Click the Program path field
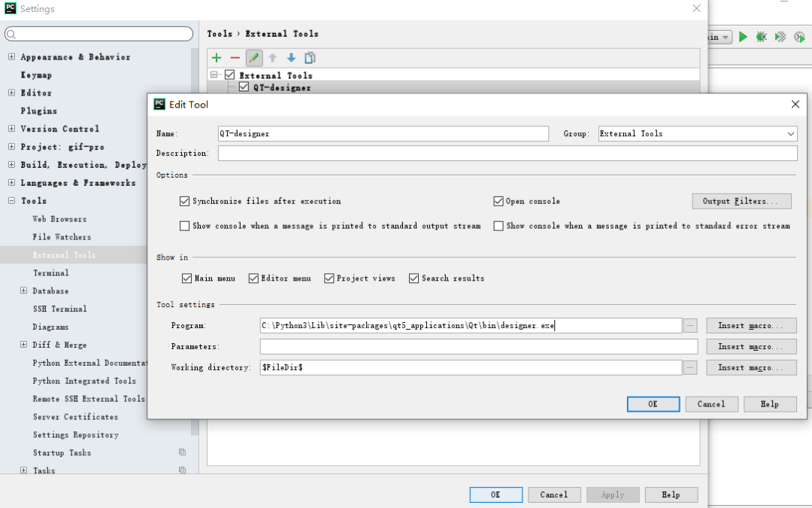The height and width of the screenshot is (508, 812). click(x=471, y=326)
